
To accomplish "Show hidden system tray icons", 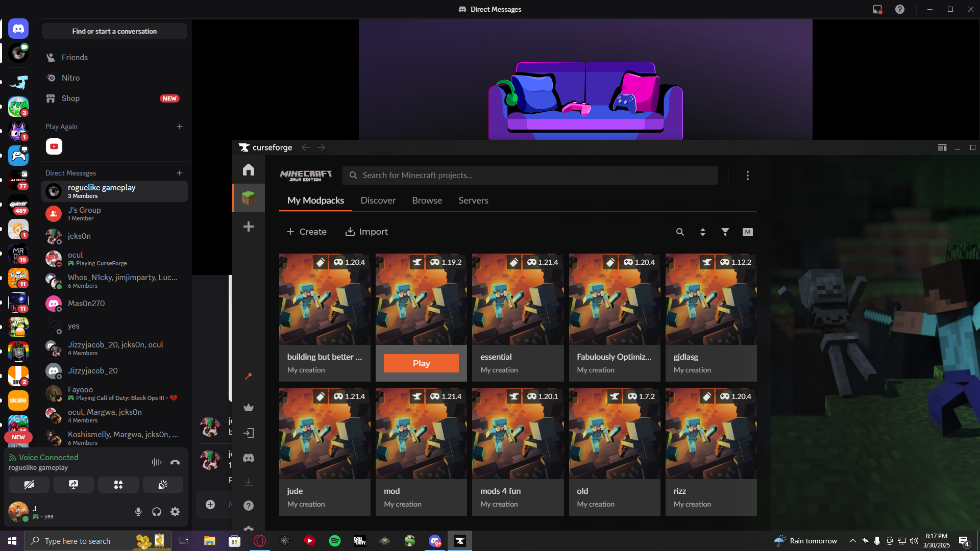I will pyautogui.click(x=852, y=541).
